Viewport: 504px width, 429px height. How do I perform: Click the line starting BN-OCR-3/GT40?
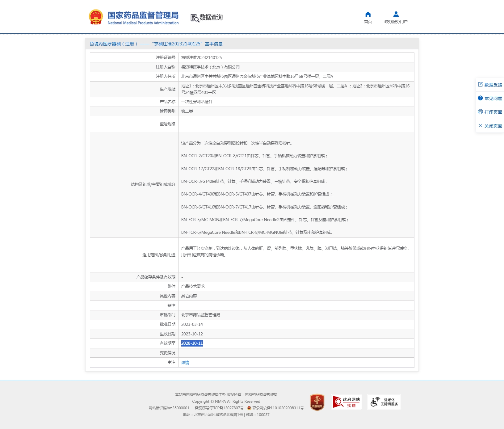click(254, 181)
